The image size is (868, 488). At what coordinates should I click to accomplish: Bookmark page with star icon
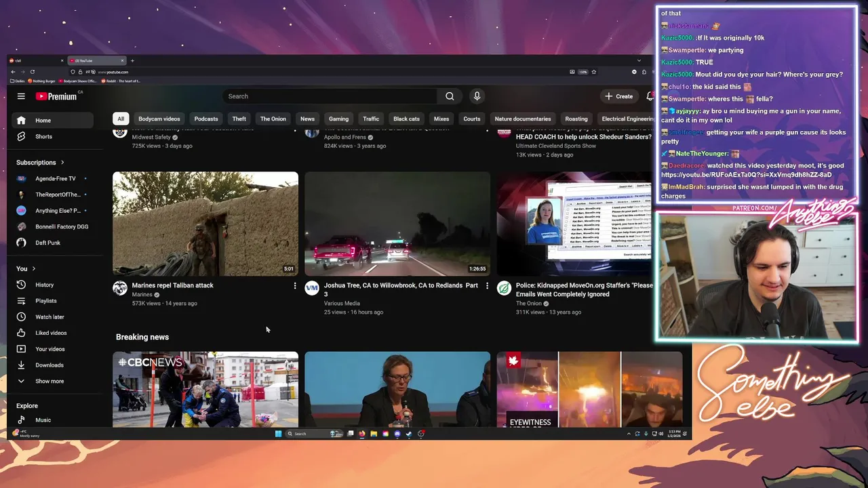pos(593,72)
